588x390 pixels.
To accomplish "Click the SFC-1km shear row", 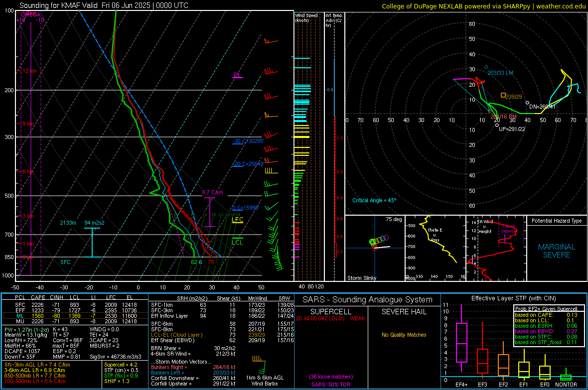I will click(x=222, y=305).
